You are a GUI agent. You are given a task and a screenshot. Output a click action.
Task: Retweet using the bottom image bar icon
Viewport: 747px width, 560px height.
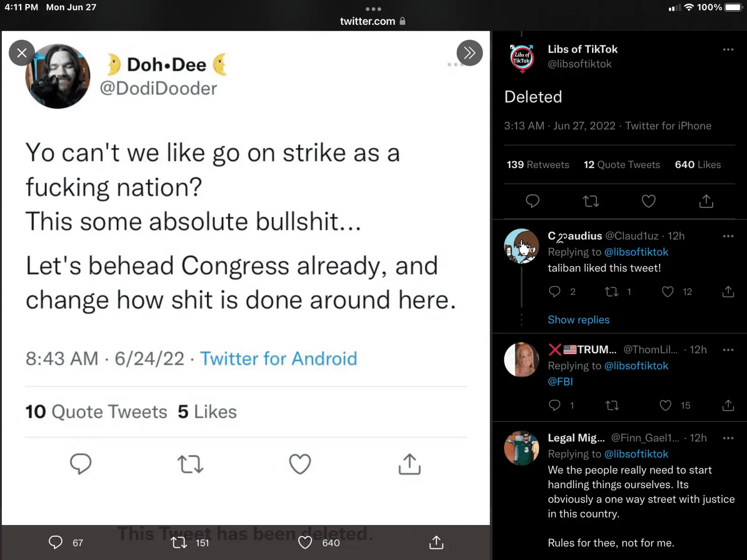point(179,542)
